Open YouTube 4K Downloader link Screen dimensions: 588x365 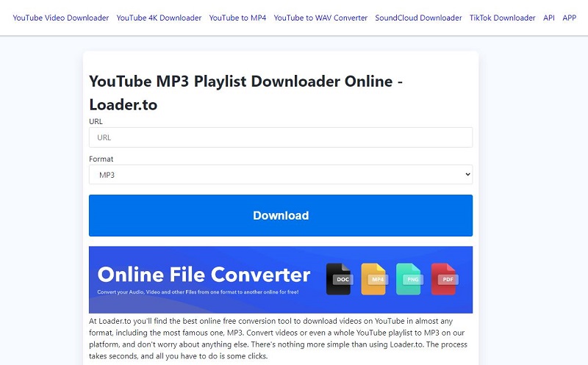click(159, 18)
